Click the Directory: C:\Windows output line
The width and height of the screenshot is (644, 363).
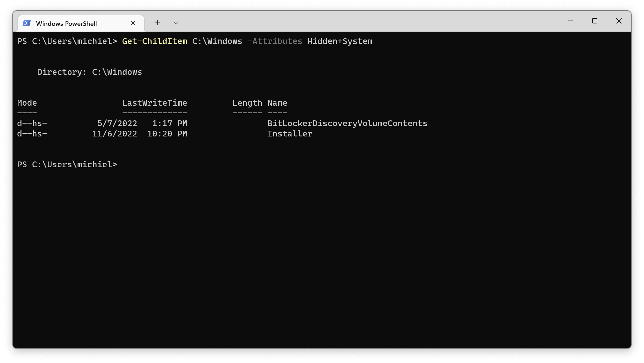[90, 72]
